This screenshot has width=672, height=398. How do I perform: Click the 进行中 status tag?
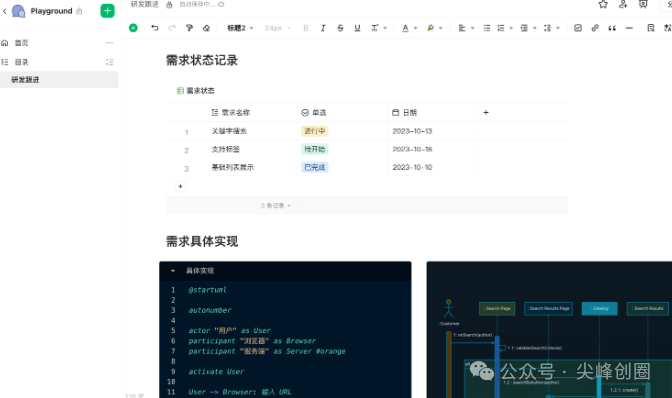click(315, 131)
